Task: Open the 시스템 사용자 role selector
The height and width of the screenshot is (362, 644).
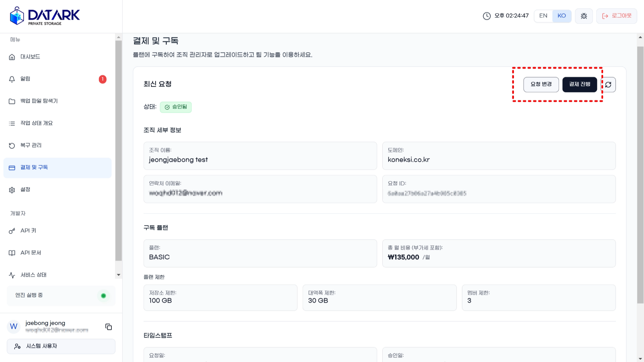Action: pos(61,346)
